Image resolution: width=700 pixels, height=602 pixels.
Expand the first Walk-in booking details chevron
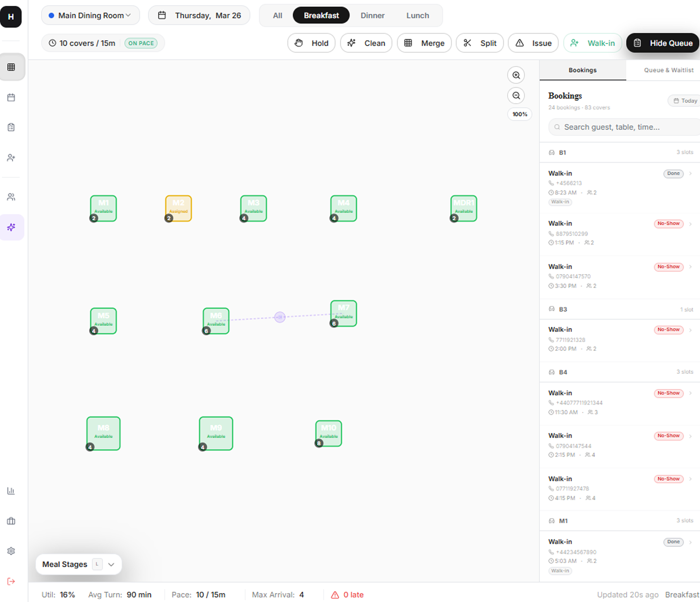[691, 173]
